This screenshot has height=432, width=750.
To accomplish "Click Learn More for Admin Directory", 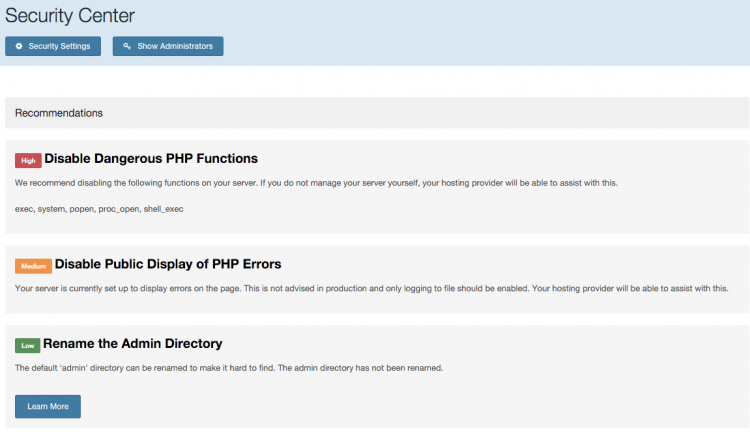I will tap(48, 407).
